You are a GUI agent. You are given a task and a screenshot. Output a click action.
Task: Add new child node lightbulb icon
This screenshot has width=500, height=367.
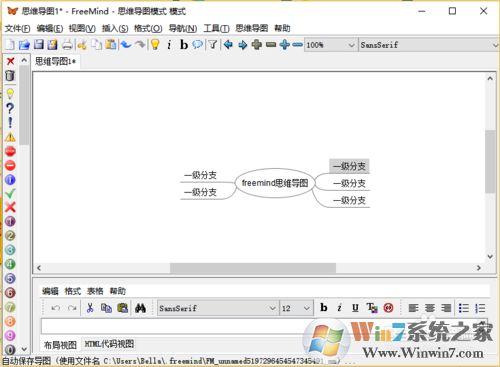[x=155, y=44]
